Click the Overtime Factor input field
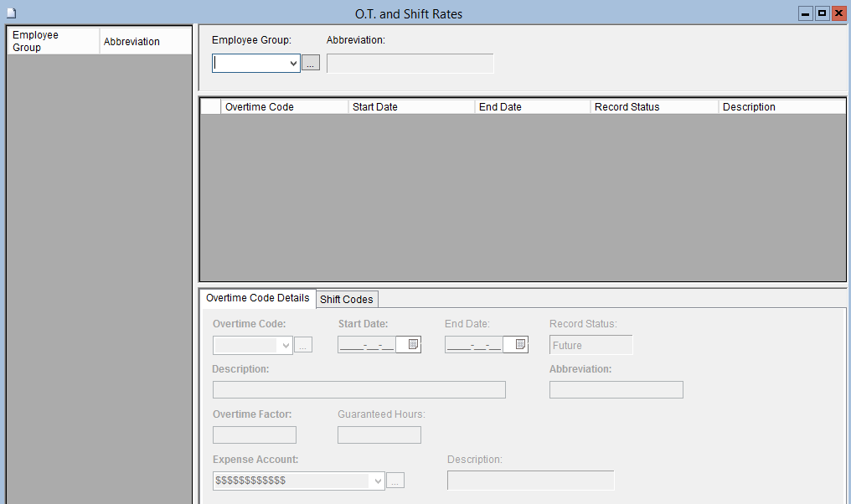Image resolution: width=851 pixels, height=504 pixels. [x=255, y=435]
